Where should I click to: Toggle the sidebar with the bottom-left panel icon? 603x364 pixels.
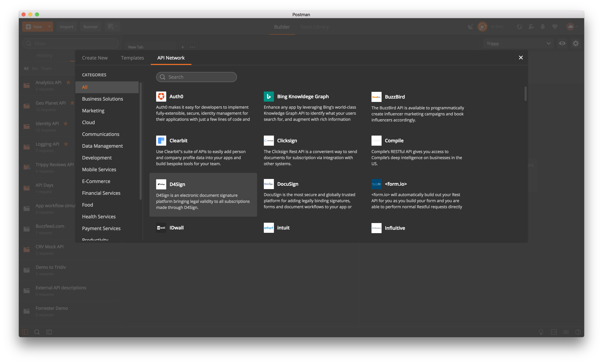click(x=25, y=332)
